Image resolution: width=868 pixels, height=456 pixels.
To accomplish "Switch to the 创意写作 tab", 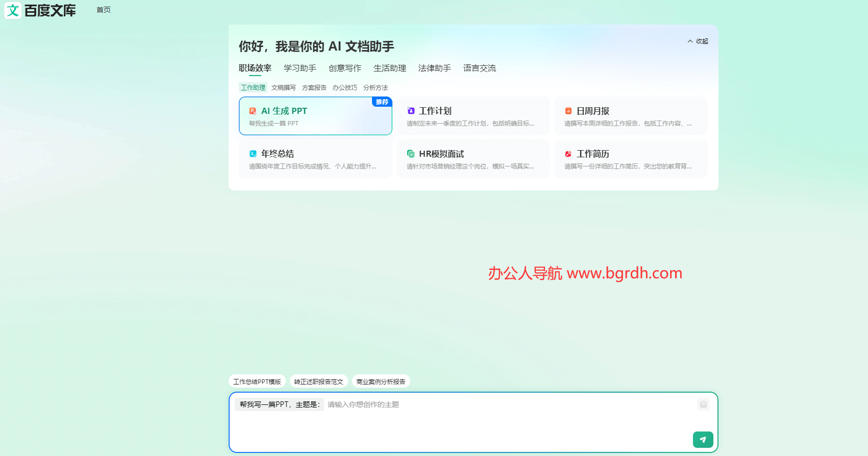I will pyautogui.click(x=345, y=68).
